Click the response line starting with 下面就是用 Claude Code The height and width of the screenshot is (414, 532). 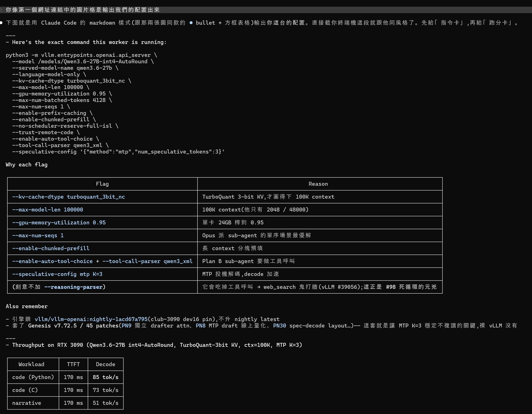tap(262, 23)
